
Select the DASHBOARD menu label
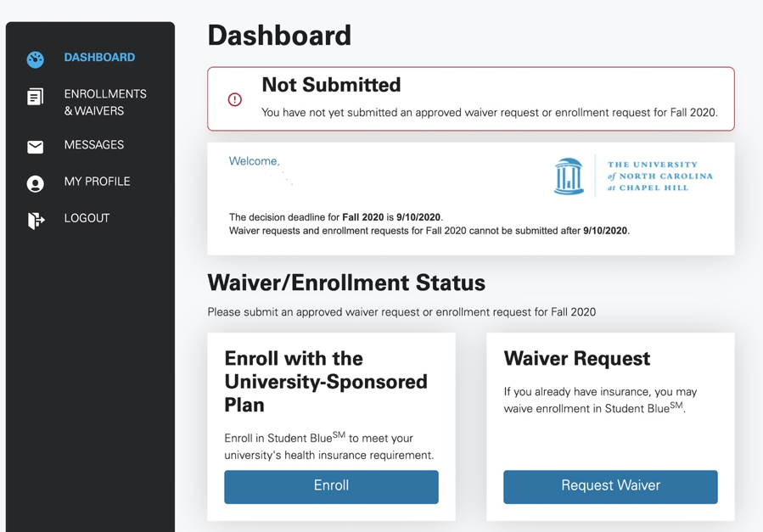pyautogui.click(x=100, y=58)
